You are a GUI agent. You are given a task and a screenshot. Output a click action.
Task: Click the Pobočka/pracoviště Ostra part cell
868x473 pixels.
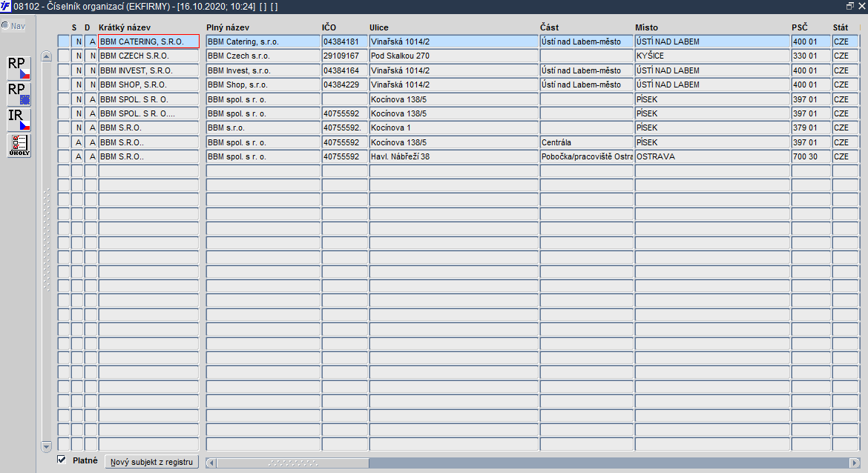click(x=587, y=156)
